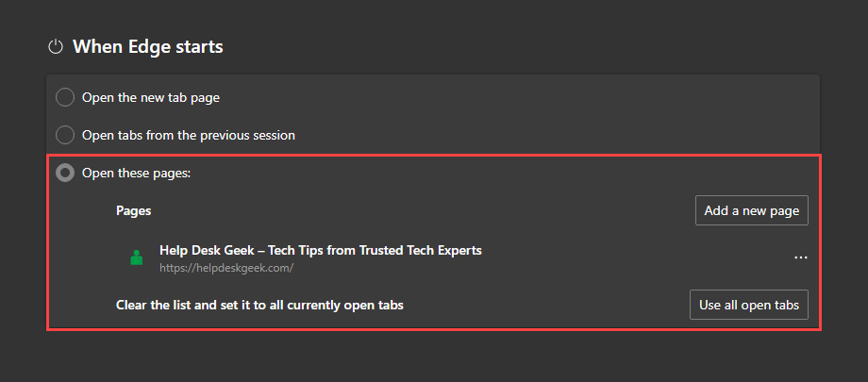Click the power icon beside When Edge starts
The width and height of the screenshot is (868, 382).
coord(56,46)
